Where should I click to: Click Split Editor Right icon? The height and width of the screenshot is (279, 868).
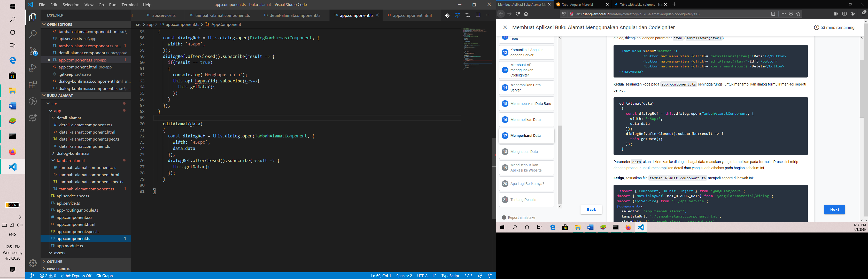pyautogui.click(x=478, y=15)
